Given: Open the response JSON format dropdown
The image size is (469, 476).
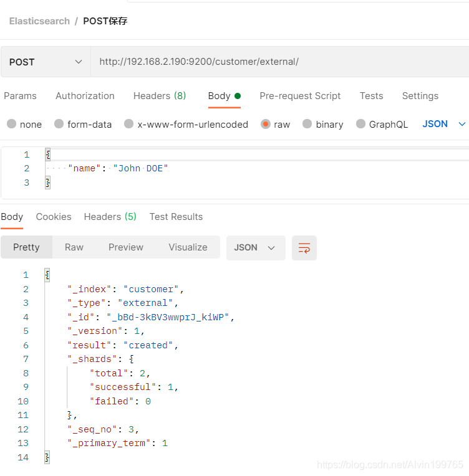Looking at the screenshot, I should pyautogui.click(x=256, y=248).
